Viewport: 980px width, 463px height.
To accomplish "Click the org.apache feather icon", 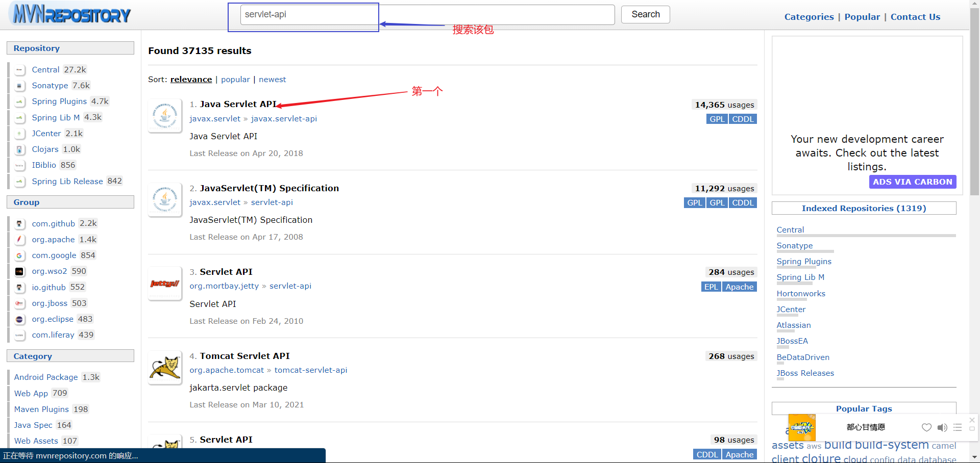I will [20, 240].
